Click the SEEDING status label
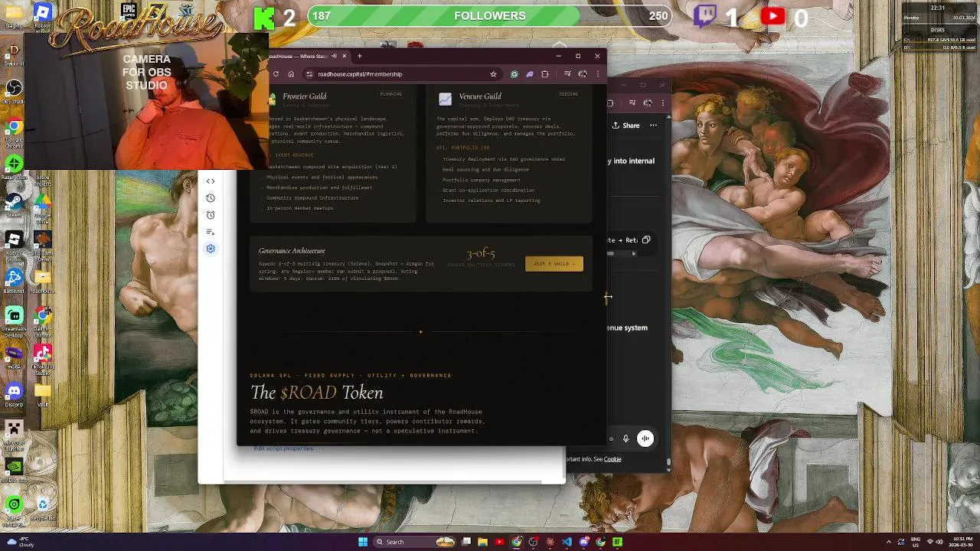The height and width of the screenshot is (551, 980). [x=568, y=94]
